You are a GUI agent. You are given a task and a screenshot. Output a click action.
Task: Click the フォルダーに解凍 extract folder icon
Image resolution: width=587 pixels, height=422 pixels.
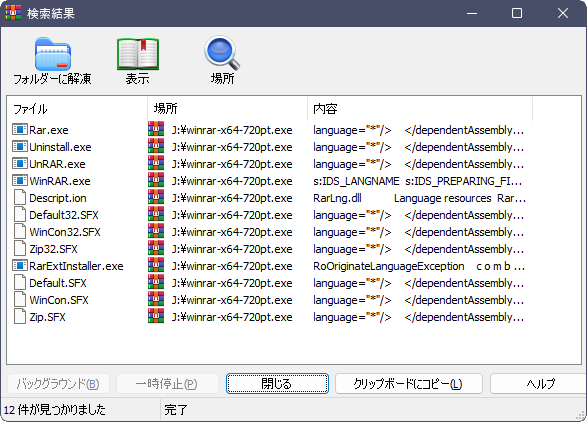pos(53,54)
